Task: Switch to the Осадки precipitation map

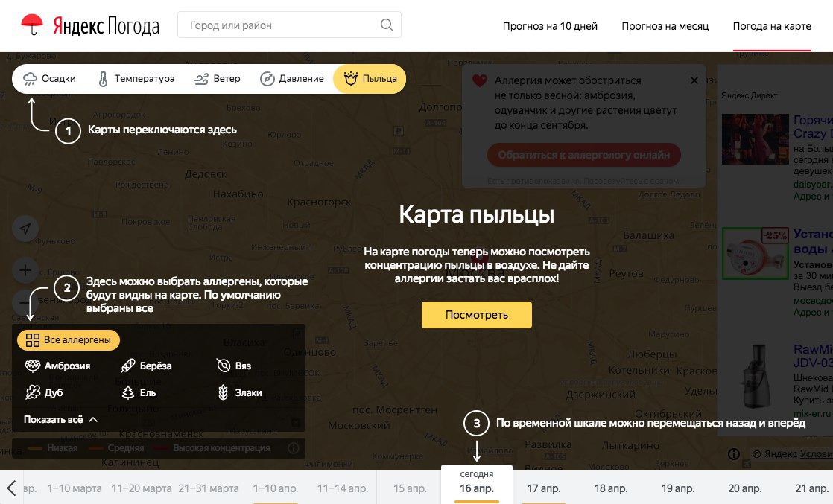Action: pos(49,79)
